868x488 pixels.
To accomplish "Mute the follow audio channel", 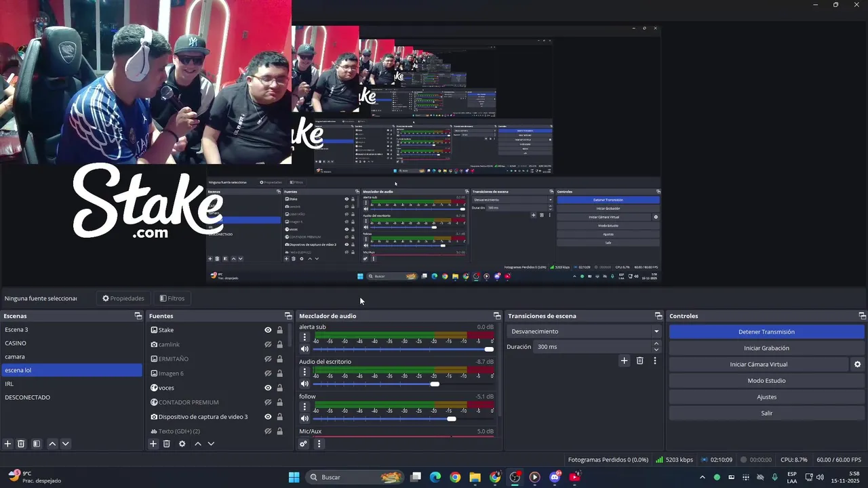I will click(304, 419).
